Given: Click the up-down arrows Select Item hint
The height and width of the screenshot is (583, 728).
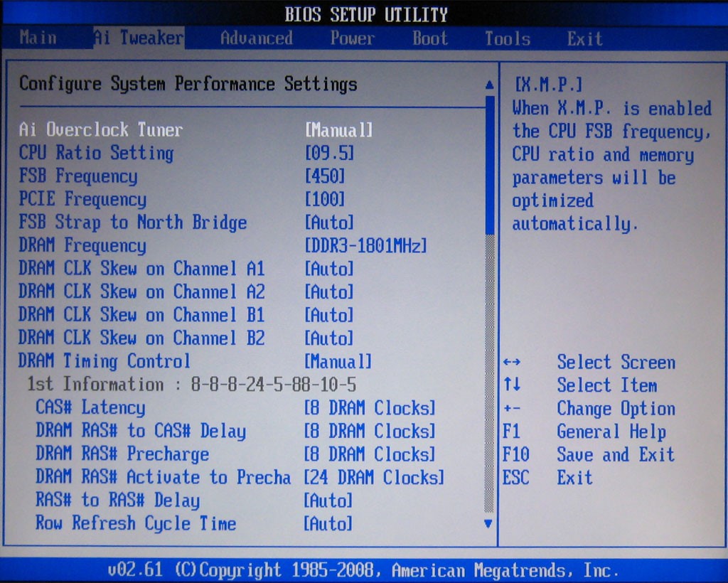Looking at the screenshot, I should pos(580,385).
